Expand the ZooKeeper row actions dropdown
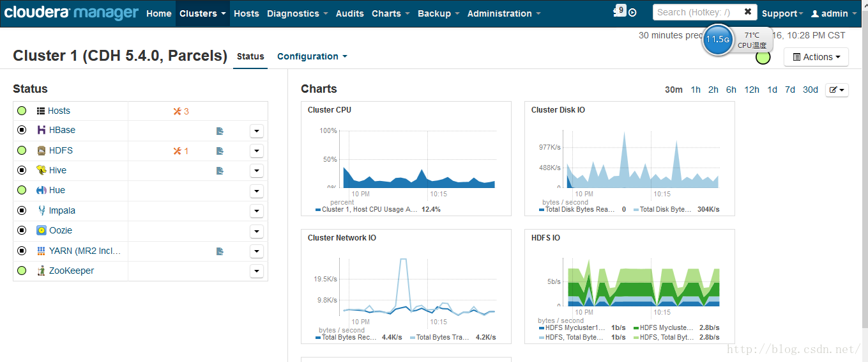 256,271
